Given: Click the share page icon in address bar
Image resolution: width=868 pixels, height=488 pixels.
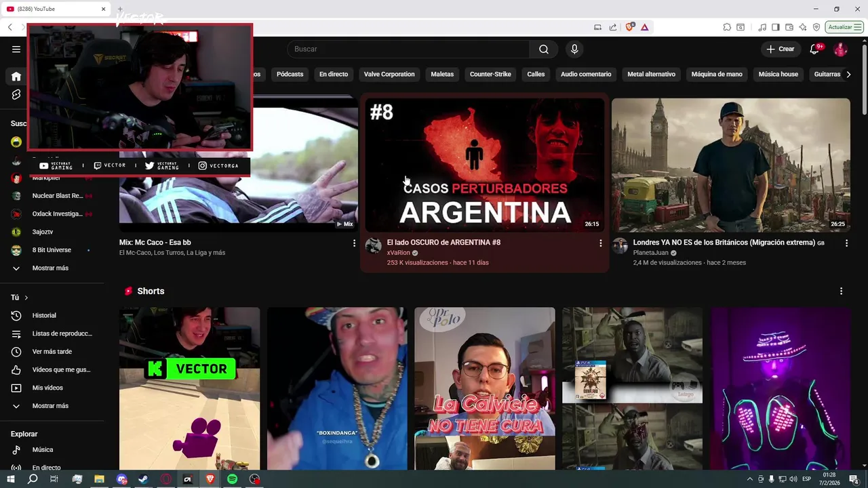Looking at the screenshot, I should pos(613,27).
